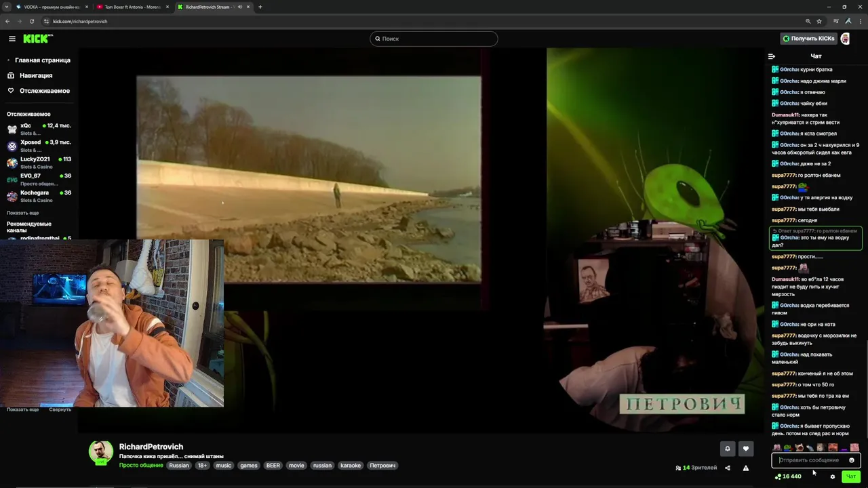Open the tab search dropdown arrow

click(x=7, y=7)
